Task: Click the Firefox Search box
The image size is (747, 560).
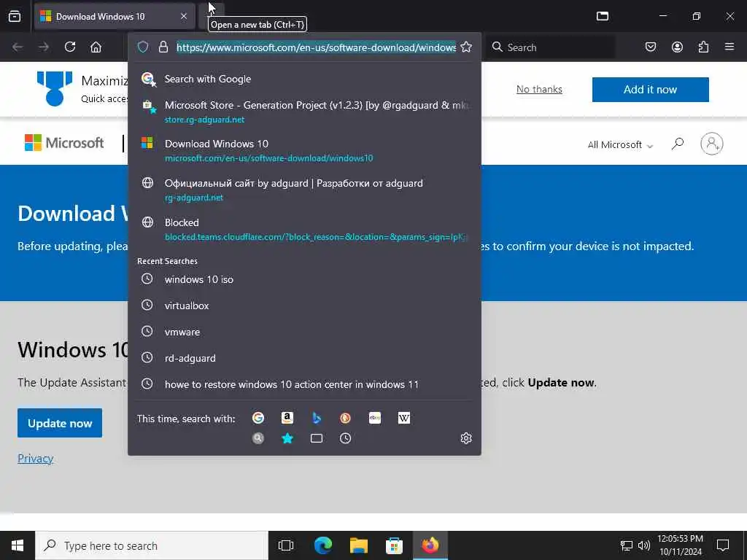Action: (550, 47)
